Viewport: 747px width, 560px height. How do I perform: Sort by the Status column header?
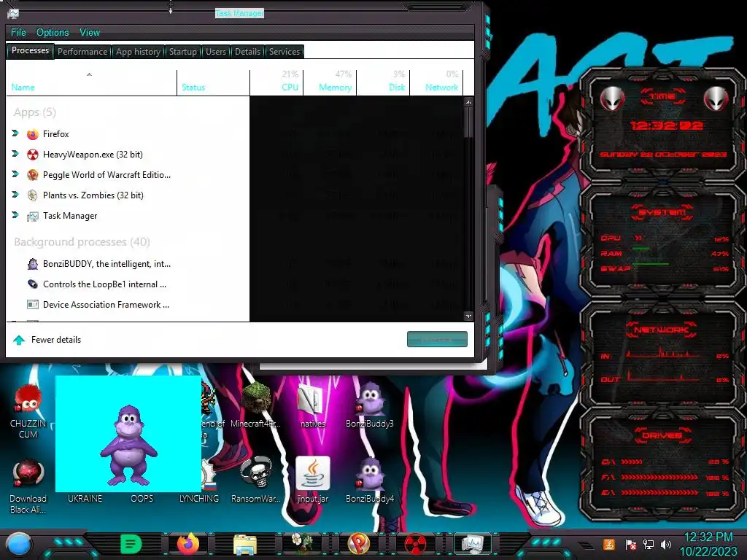213,83
